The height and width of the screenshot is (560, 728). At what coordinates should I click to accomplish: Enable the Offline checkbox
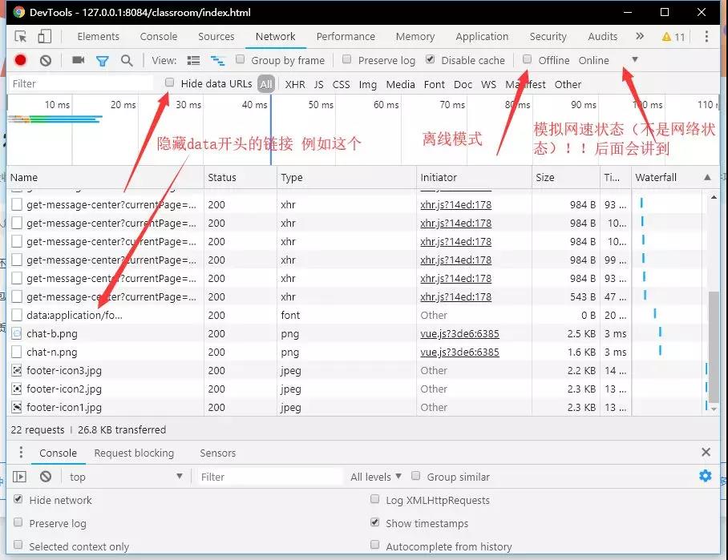[528, 59]
